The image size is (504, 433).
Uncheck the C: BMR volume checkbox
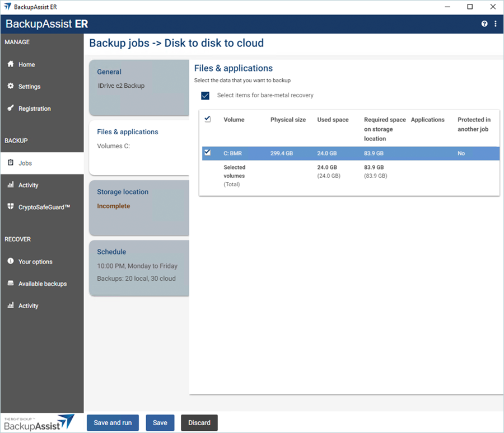[208, 153]
